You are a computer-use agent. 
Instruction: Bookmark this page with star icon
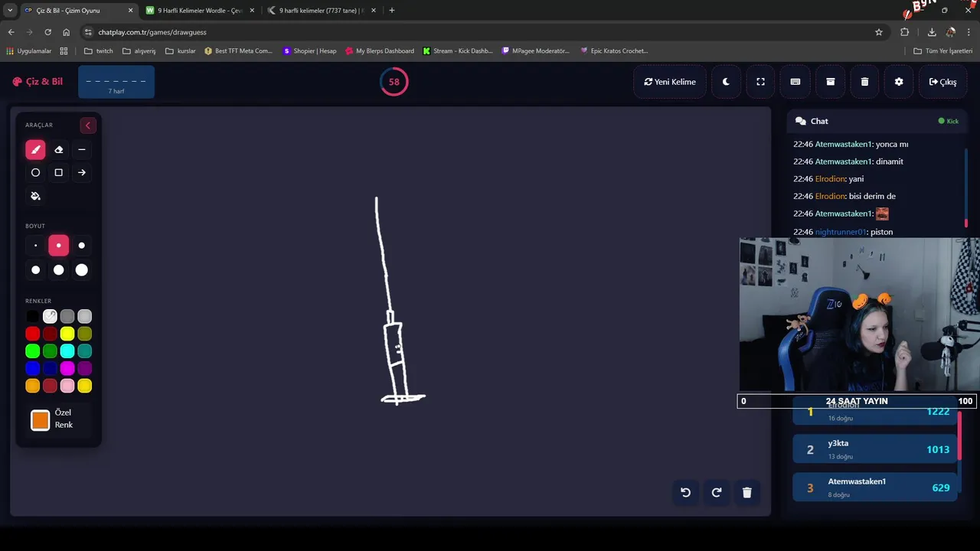point(879,32)
